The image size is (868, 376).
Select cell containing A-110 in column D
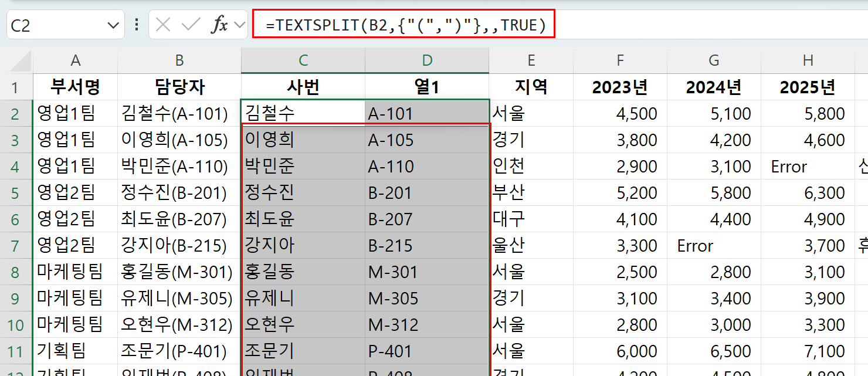[x=427, y=167]
